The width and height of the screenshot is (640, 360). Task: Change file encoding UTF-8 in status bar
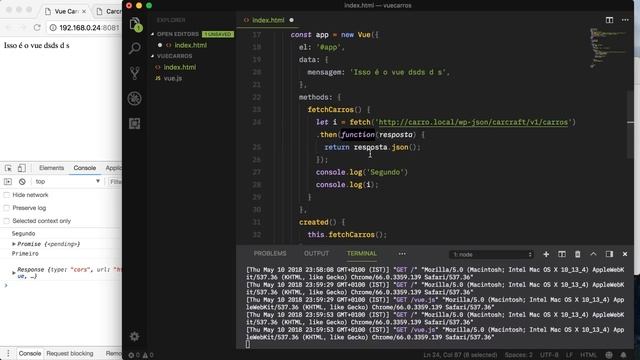[x=549, y=355]
